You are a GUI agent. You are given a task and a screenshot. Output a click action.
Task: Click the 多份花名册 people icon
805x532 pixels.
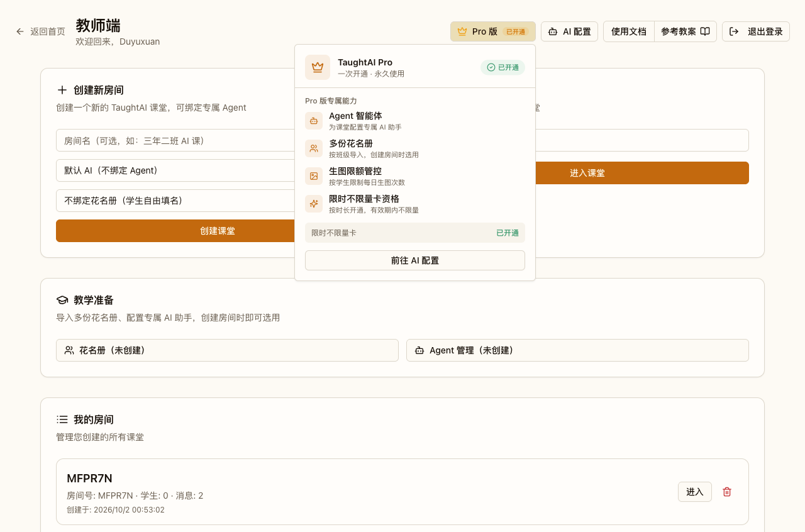(314, 148)
